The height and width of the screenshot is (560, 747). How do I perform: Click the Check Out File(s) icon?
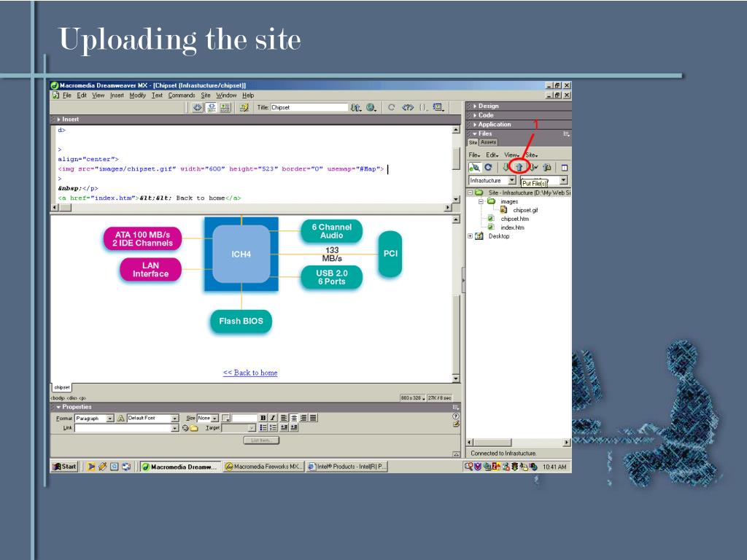coord(534,167)
